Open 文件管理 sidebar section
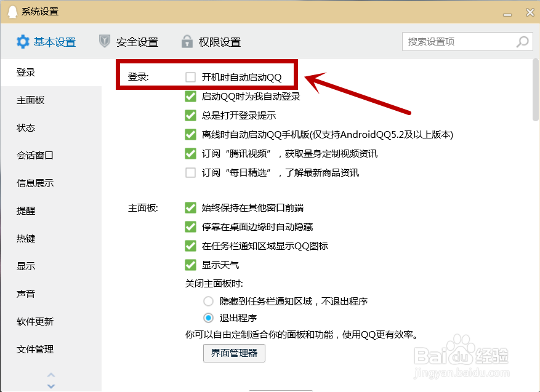This screenshot has height=392, width=540. point(51,350)
